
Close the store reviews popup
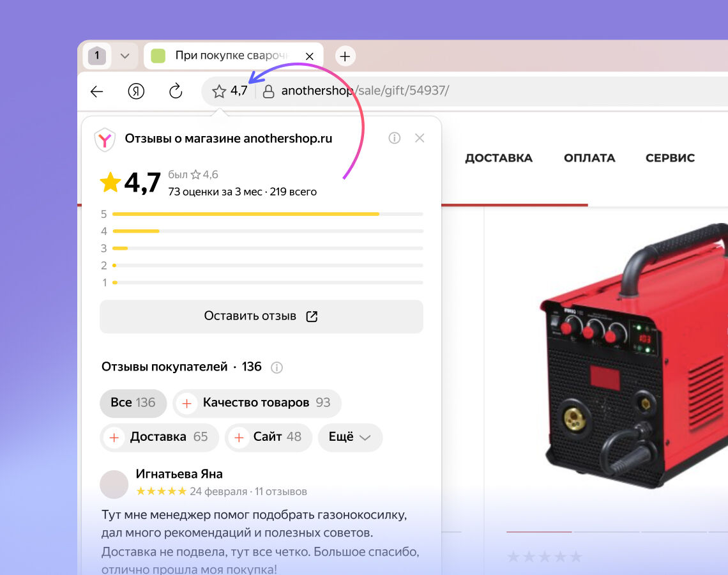point(420,138)
